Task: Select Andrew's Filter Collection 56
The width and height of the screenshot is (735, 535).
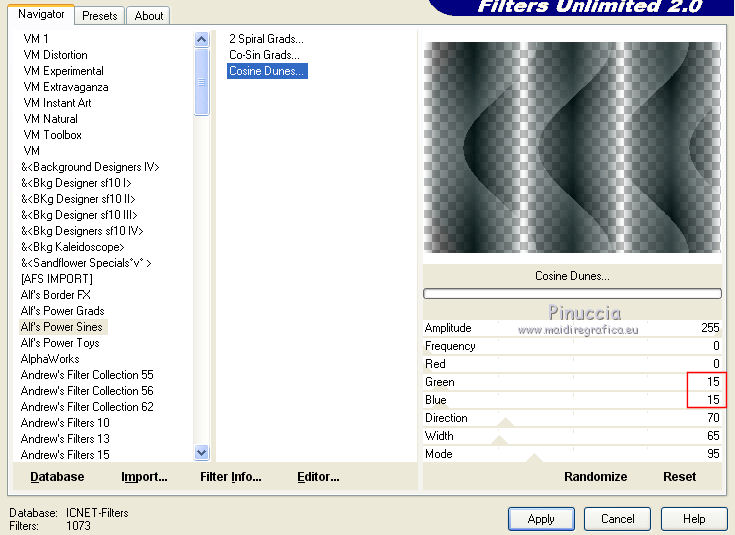Action: coord(87,391)
